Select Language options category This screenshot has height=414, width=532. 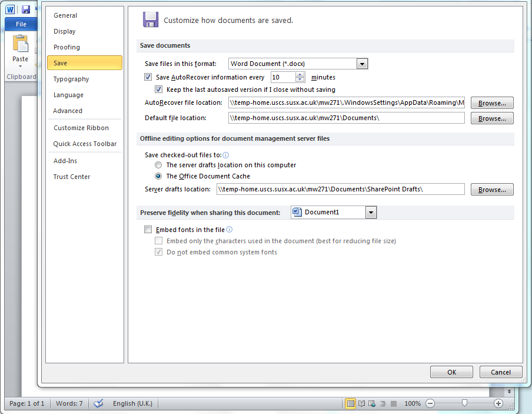coord(85,95)
